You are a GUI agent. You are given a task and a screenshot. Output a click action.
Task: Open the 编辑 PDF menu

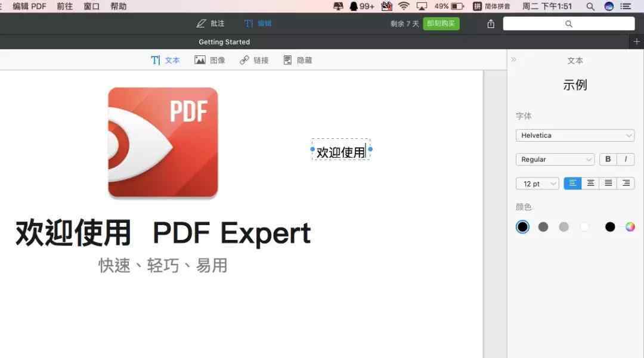[x=29, y=6]
